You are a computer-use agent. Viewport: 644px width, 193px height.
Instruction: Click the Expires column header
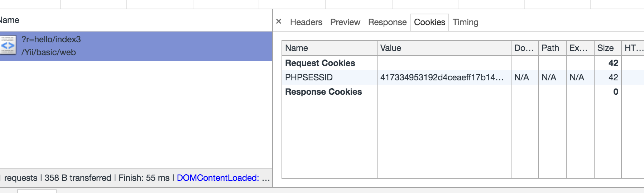pyautogui.click(x=580, y=48)
